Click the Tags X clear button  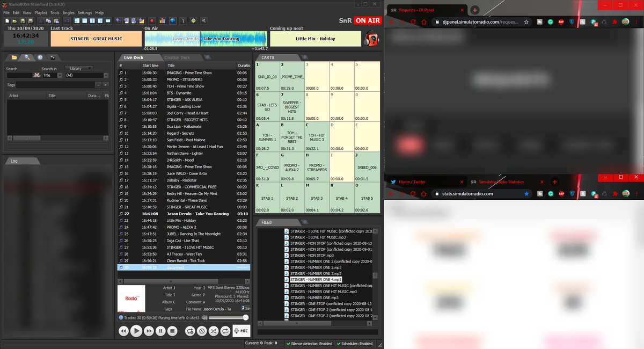click(106, 85)
